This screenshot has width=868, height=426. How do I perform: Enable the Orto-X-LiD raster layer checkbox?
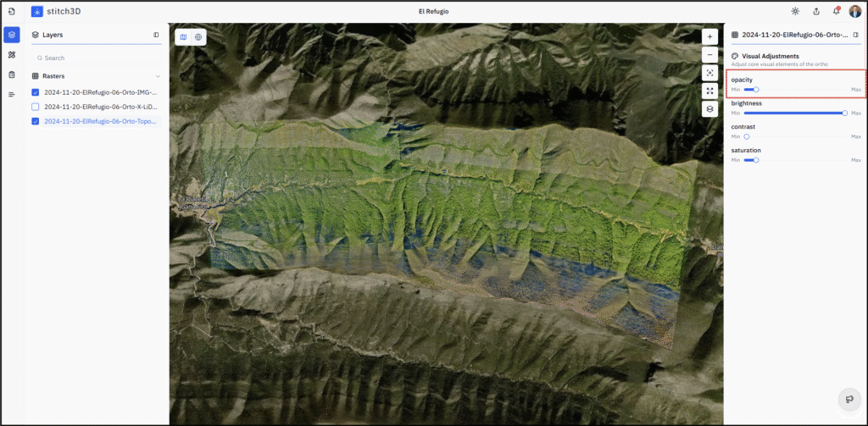tap(35, 108)
